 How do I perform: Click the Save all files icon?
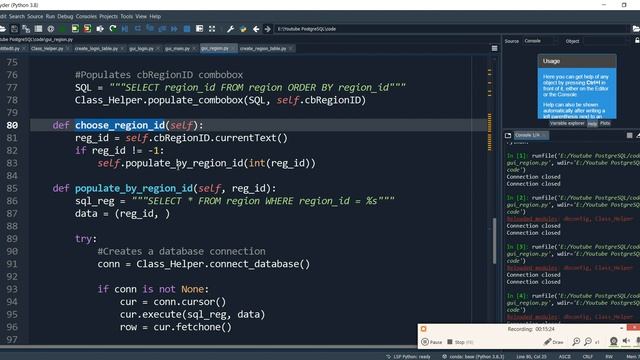26,29
